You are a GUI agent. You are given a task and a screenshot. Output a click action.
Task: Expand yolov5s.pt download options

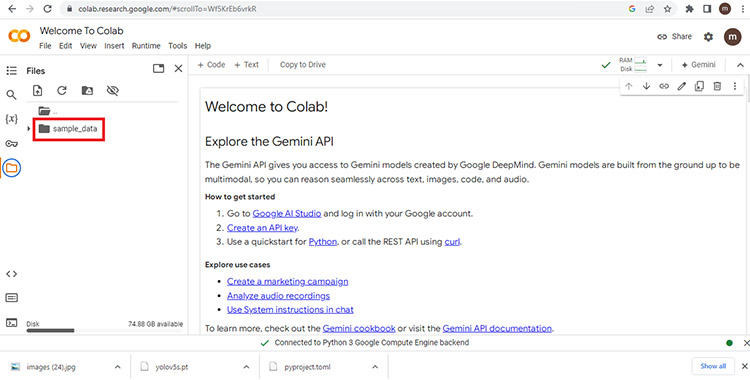pyautogui.click(x=246, y=367)
